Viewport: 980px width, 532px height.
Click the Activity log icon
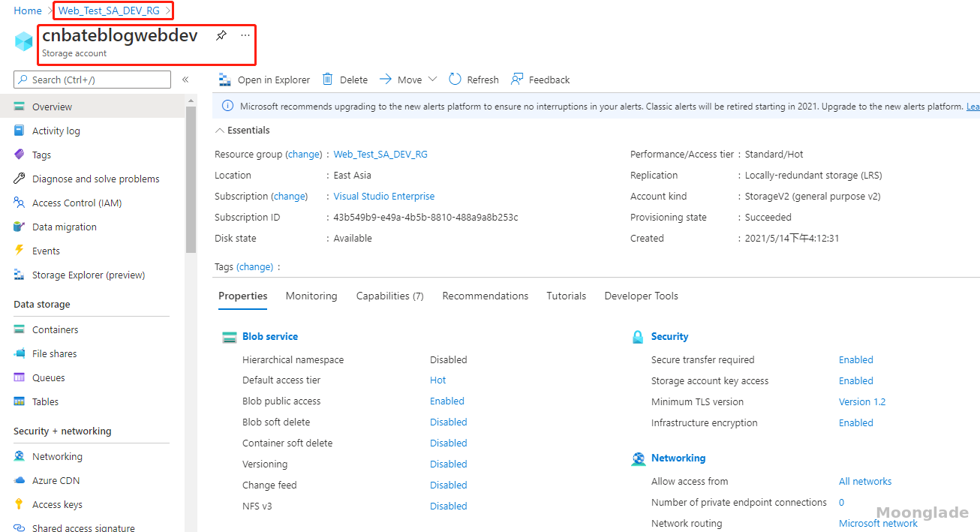(20, 131)
